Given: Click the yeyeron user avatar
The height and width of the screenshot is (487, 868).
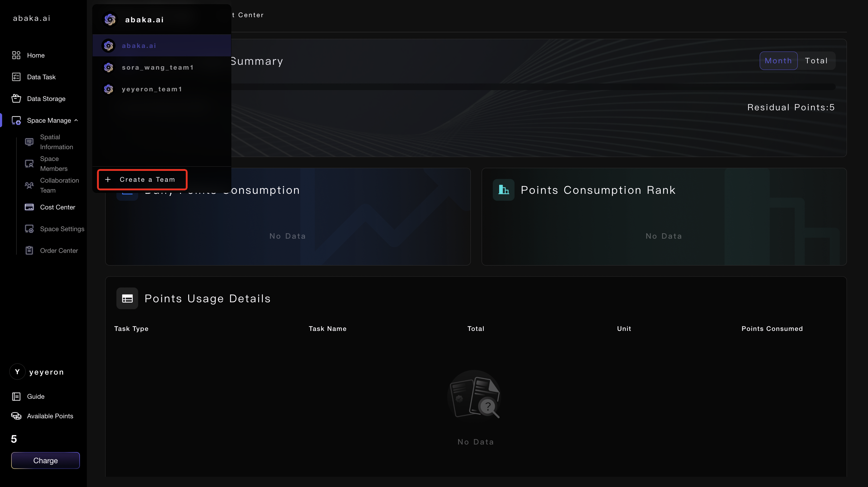Looking at the screenshot, I should tap(17, 372).
